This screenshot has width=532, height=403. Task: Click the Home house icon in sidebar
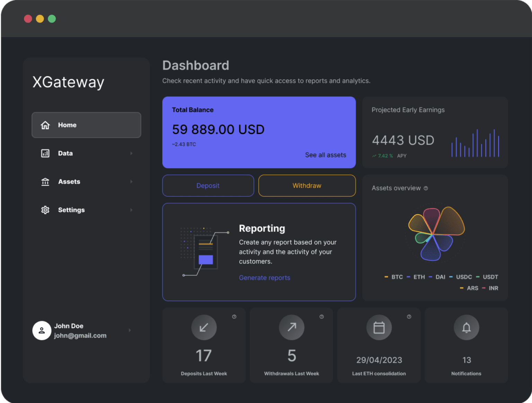point(45,125)
